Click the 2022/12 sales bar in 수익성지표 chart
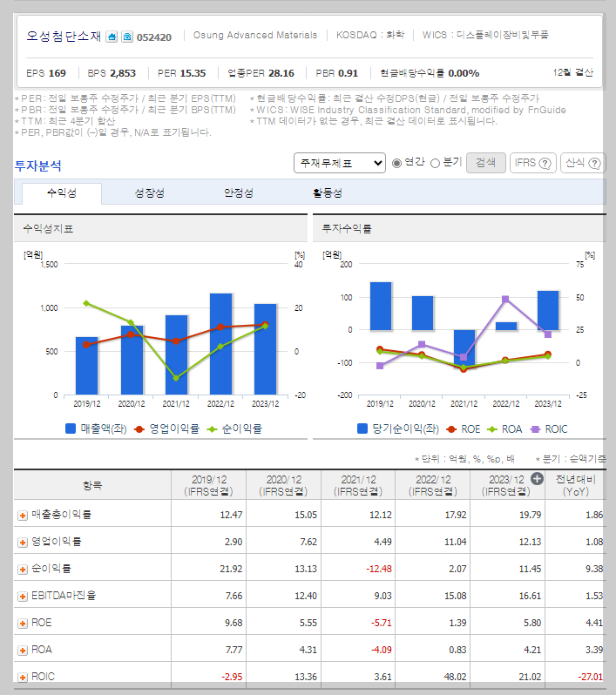The image size is (616, 695). click(x=220, y=344)
